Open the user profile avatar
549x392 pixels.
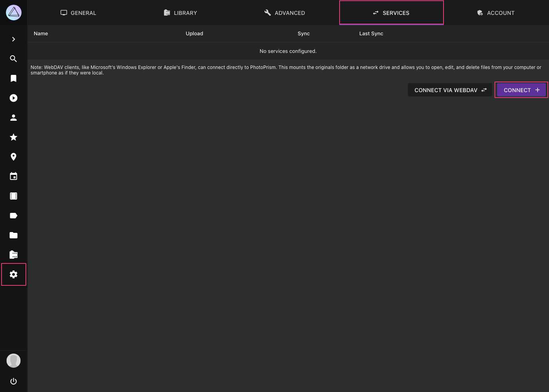[x=13, y=361]
